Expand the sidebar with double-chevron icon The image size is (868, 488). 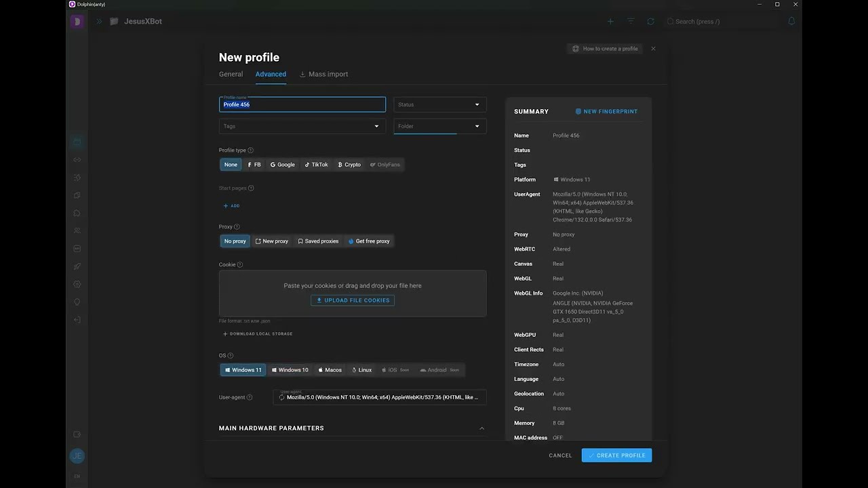point(99,22)
